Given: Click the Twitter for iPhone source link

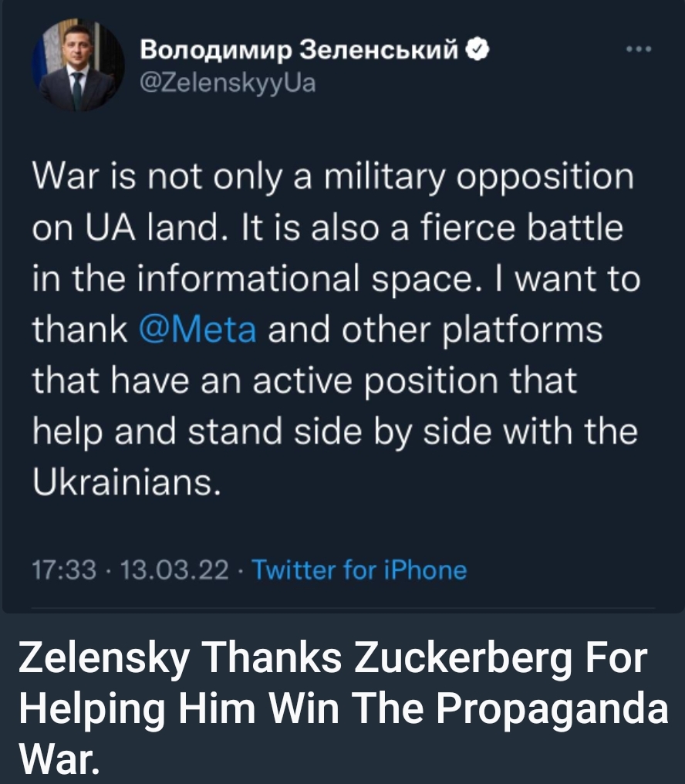Looking at the screenshot, I should pyautogui.click(x=359, y=570).
